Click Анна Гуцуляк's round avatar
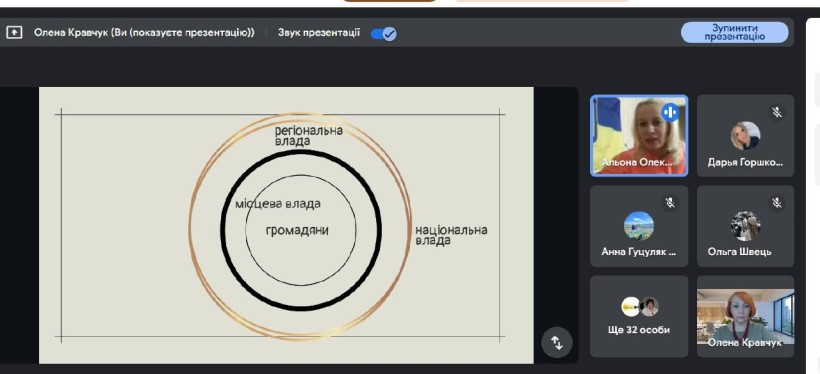 click(x=639, y=226)
